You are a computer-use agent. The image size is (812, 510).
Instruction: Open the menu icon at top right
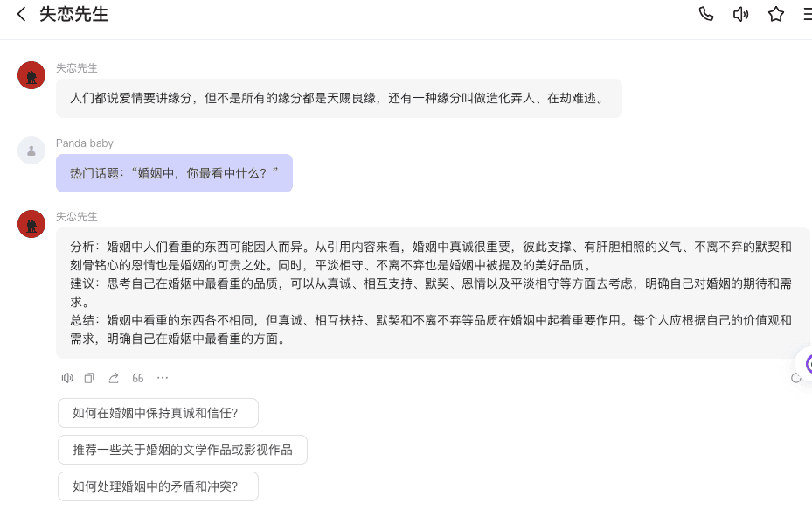tap(807, 14)
